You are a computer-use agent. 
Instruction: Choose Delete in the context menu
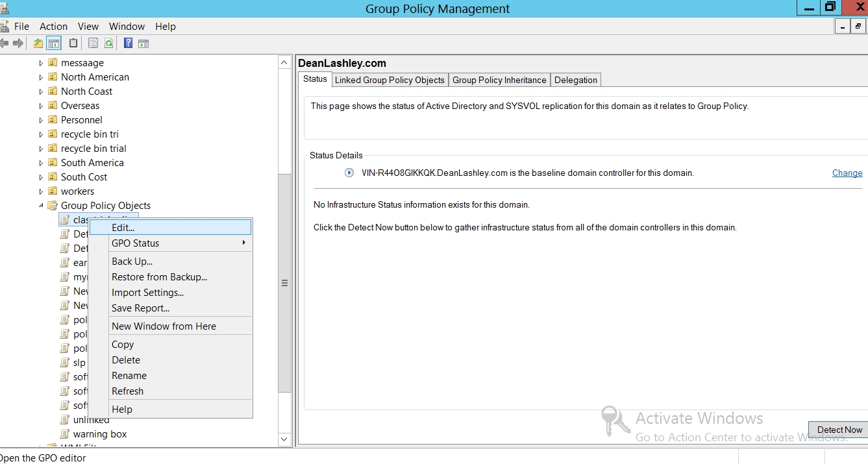tap(170, 360)
